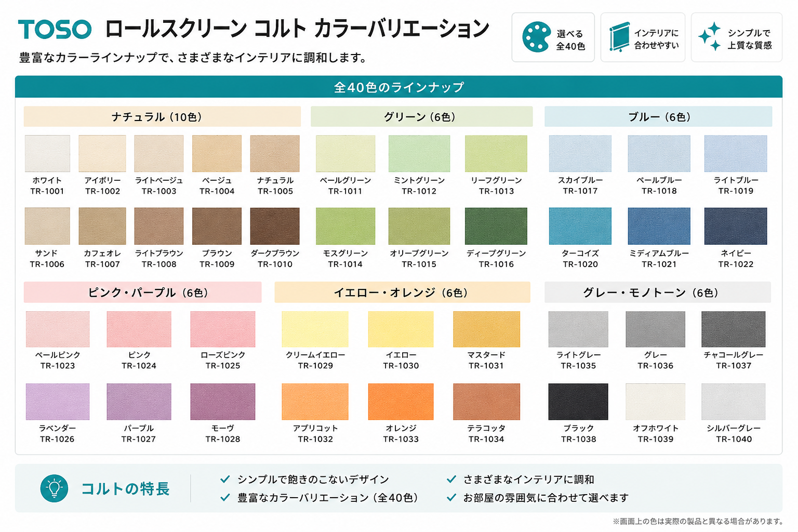Select the ナチュラル (10色) category header
798x532 pixels.
(162, 117)
